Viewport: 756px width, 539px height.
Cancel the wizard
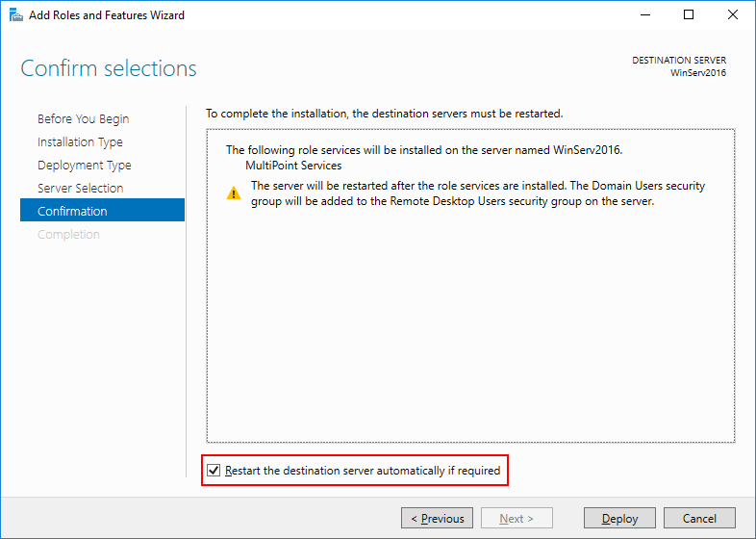tap(699, 519)
